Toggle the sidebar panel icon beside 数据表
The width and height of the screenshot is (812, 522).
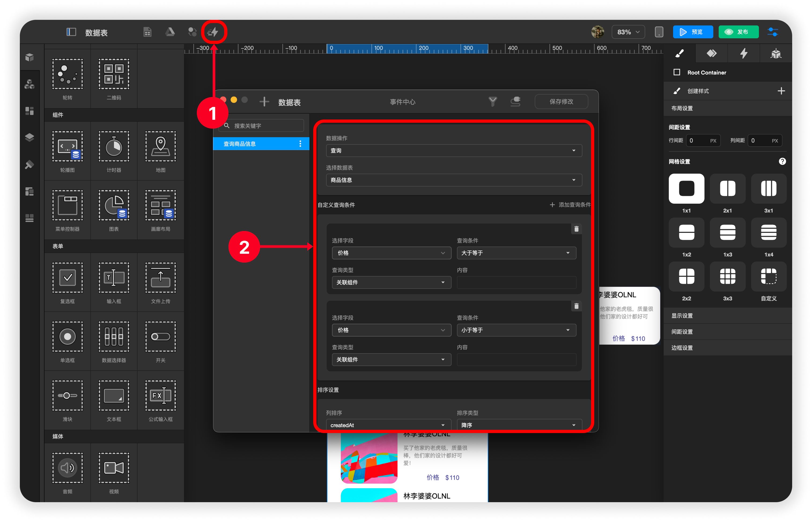pos(71,32)
